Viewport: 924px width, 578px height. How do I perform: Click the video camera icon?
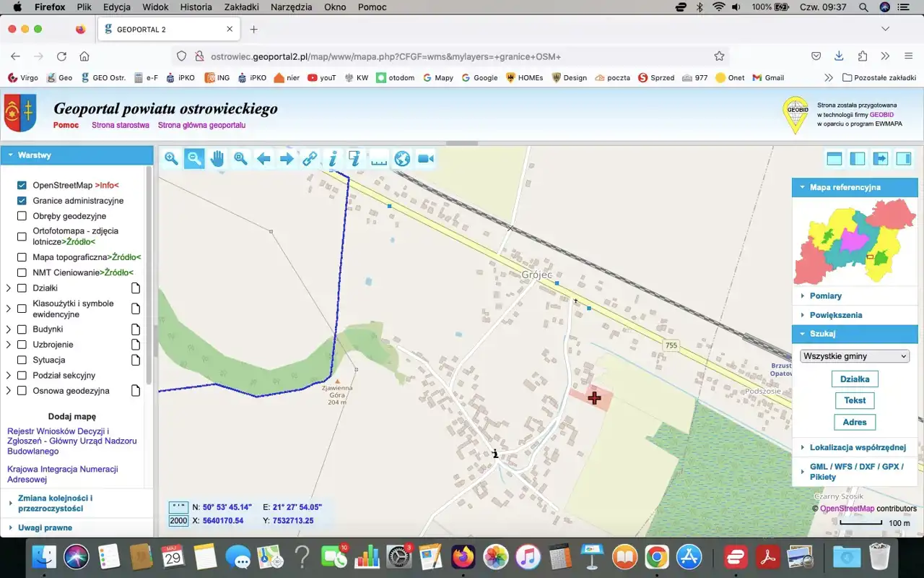426,159
